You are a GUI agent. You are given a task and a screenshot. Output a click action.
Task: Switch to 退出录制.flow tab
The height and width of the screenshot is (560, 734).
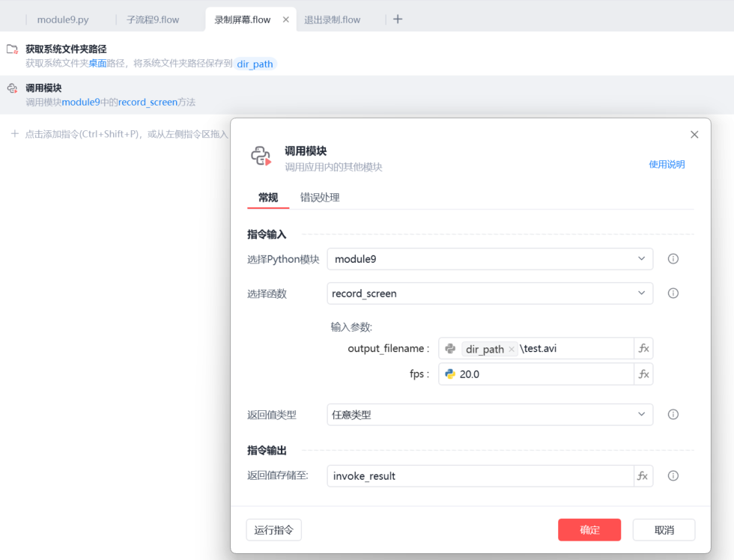pos(332,19)
